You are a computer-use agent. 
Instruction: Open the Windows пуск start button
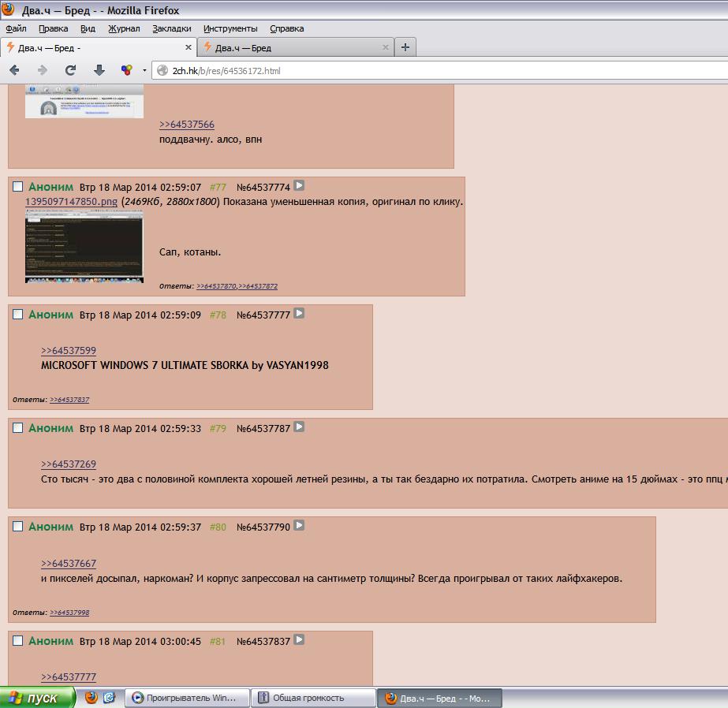point(37,697)
